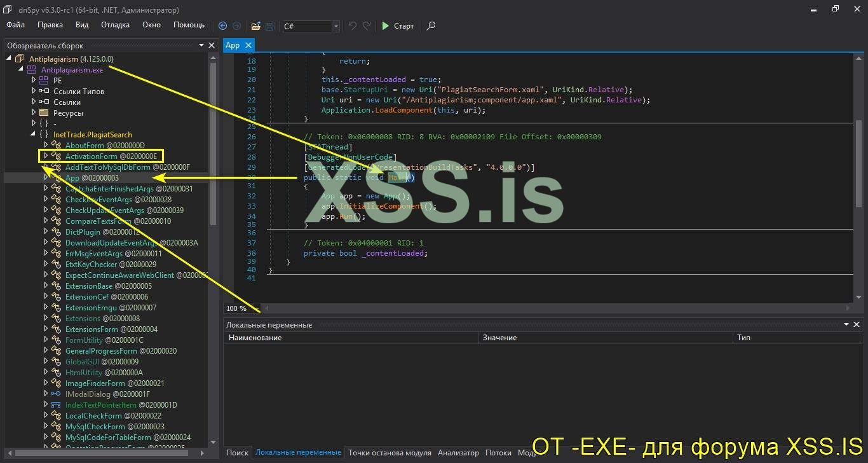Click the IndexTextPointerItem struct icon
Image resolution: width=868 pixels, height=463 pixels.
pos(56,405)
